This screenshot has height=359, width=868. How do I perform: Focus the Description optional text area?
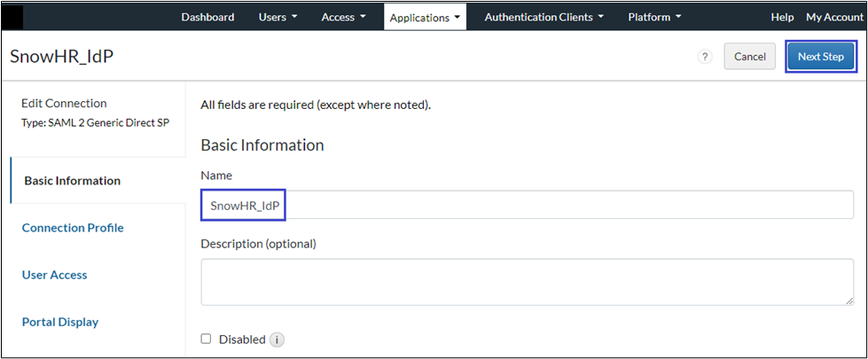point(527,282)
